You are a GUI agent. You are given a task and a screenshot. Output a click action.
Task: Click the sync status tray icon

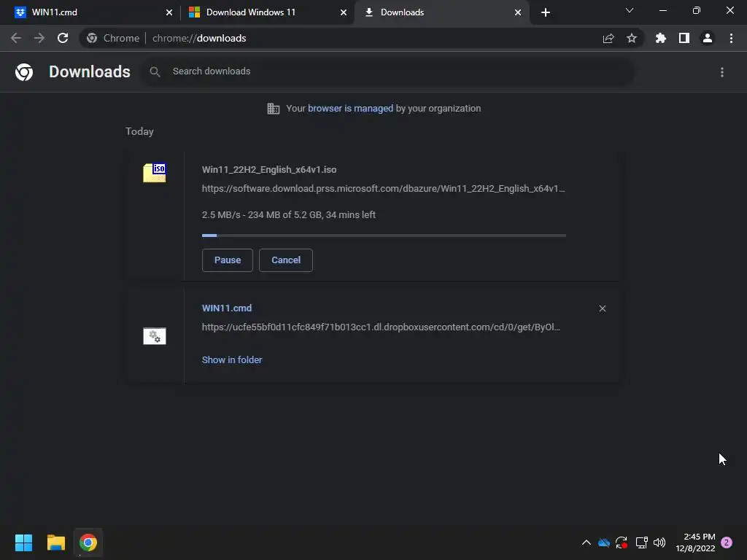[622, 542]
